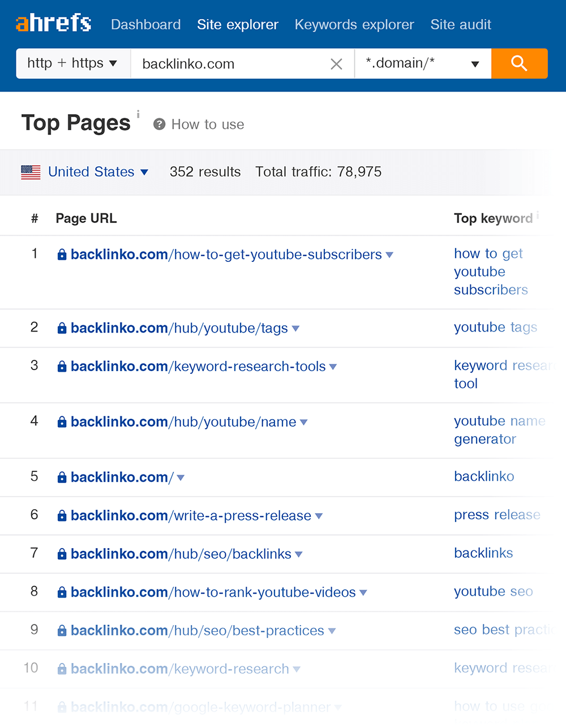Expand the hub/seo/backlinks URL arrow
Viewport: 566px width, 728px height.
click(299, 555)
